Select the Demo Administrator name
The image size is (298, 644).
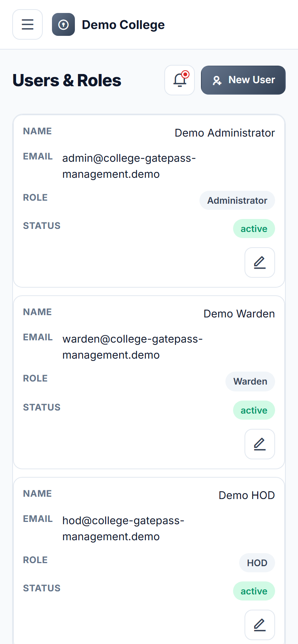[x=225, y=133]
